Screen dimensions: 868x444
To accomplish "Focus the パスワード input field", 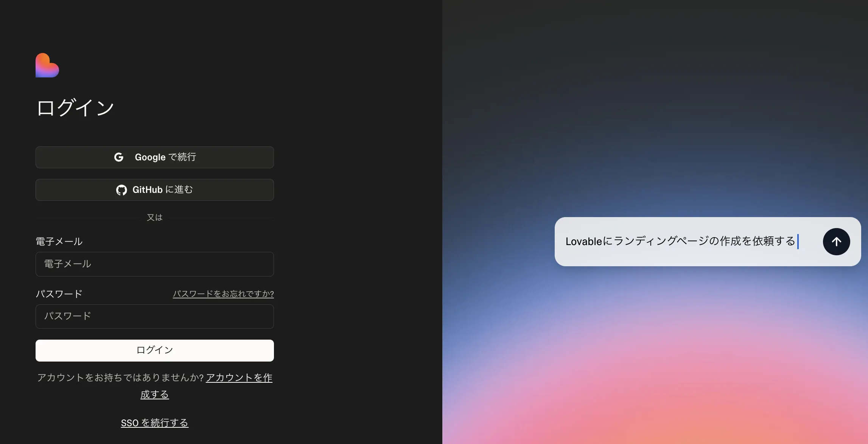I will (x=154, y=317).
